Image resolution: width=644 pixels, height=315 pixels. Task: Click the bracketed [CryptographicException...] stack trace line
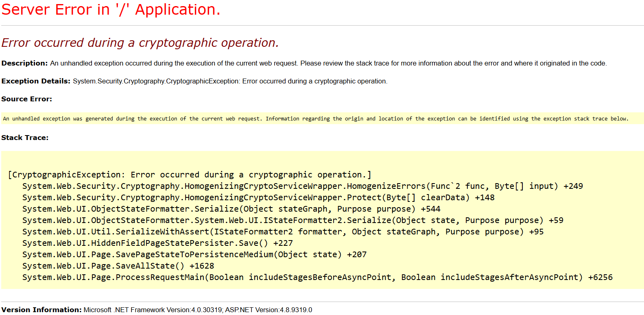[189, 175]
